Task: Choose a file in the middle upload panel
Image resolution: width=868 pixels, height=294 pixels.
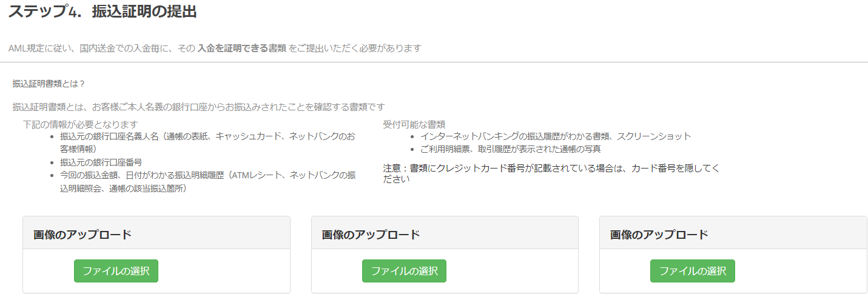Action: (x=404, y=271)
